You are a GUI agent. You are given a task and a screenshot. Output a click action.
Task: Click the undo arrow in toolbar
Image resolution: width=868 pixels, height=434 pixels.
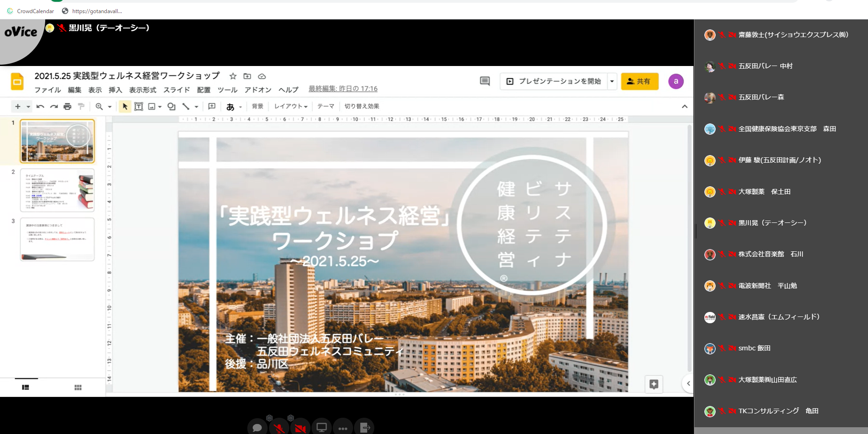(x=40, y=107)
